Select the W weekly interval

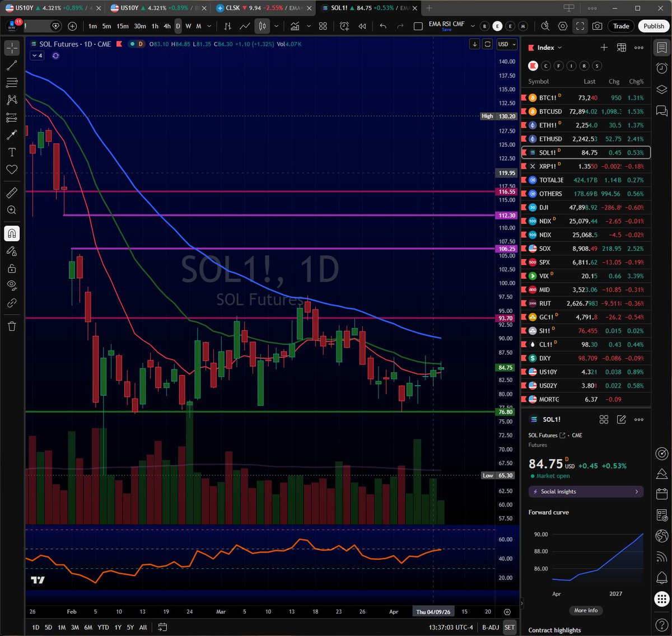click(188, 26)
